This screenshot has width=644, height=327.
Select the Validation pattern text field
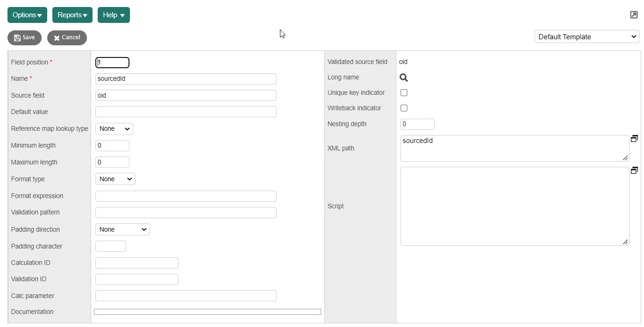pos(186,213)
